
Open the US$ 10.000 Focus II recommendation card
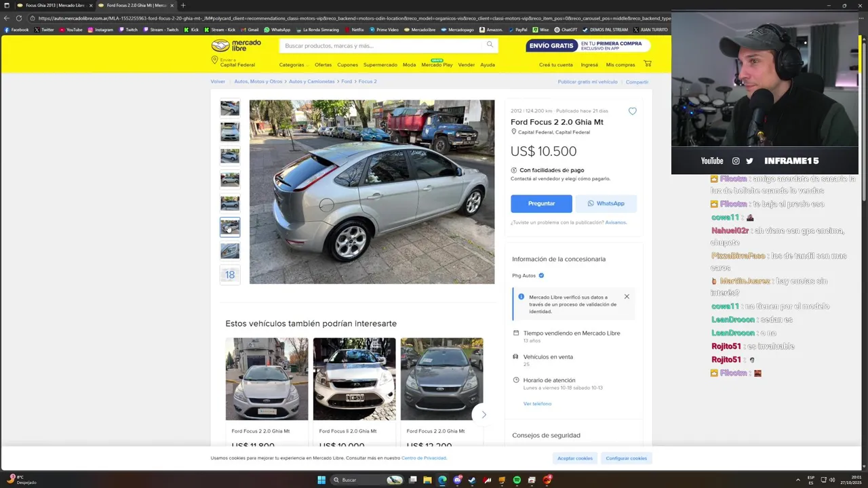pos(354,393)
